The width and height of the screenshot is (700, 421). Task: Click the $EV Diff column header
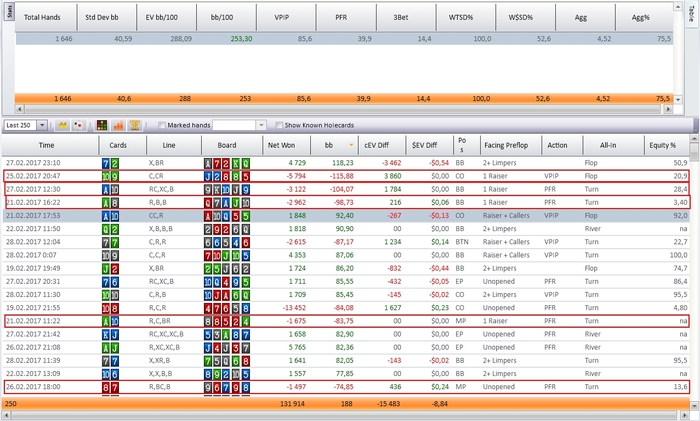tap(429, 145)
